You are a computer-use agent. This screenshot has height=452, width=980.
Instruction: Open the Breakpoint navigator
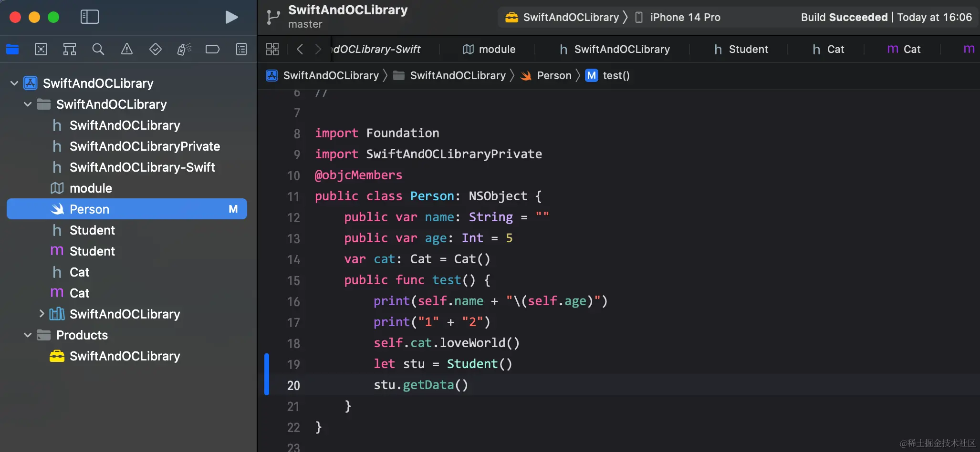[x=212, y=49]
